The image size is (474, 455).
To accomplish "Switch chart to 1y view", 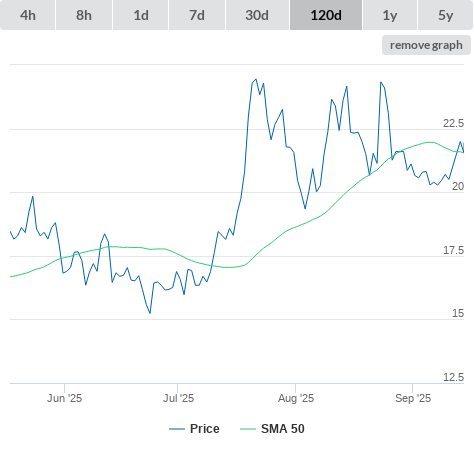I will (390, 15).
